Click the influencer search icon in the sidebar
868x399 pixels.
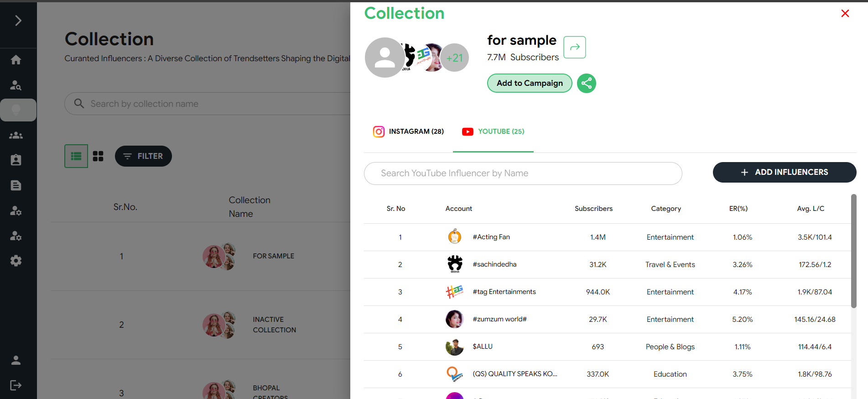pos(16,85)
